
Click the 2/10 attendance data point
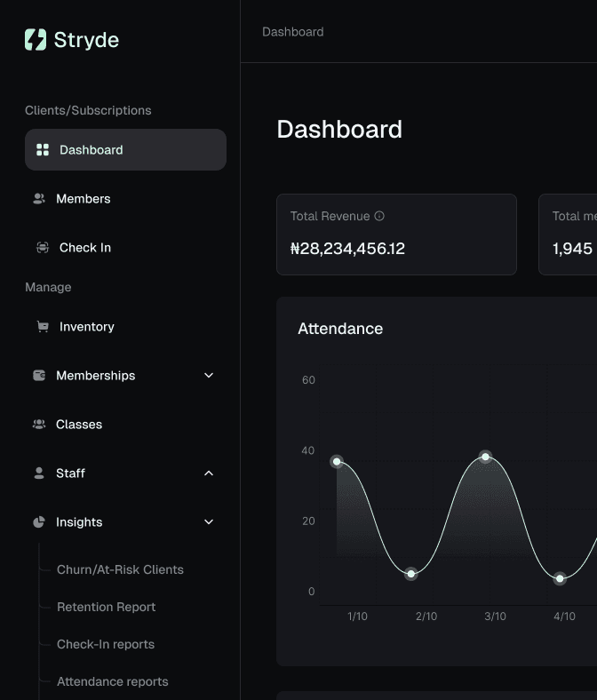[x=410, y=574]
